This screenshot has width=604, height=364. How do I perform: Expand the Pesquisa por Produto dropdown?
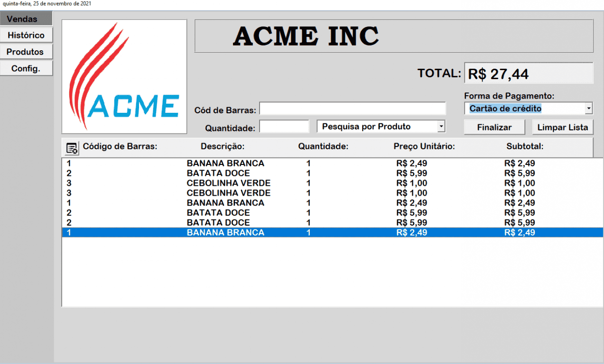tap(441, 127)
